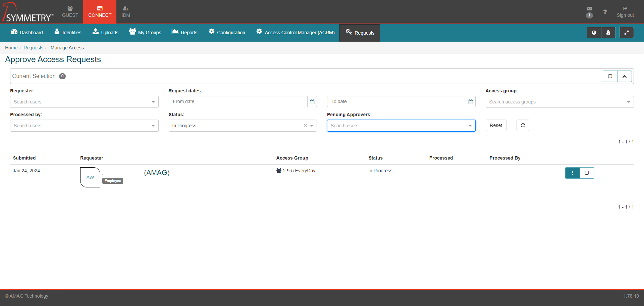644x306 pixels.
Task: Open the Identities menu
Action: (x=68, y=33)
